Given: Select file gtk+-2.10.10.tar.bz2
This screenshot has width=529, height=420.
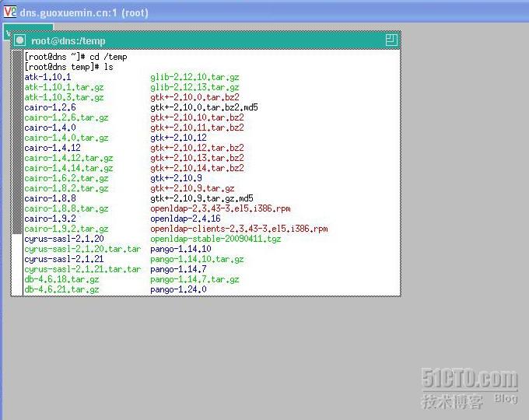Looking at the screenshot, I should [x=197, y=117].
